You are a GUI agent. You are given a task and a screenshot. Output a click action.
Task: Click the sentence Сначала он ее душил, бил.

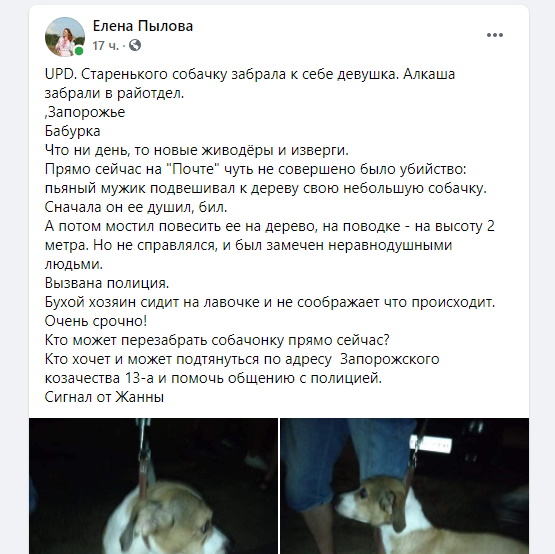(136, 207)
